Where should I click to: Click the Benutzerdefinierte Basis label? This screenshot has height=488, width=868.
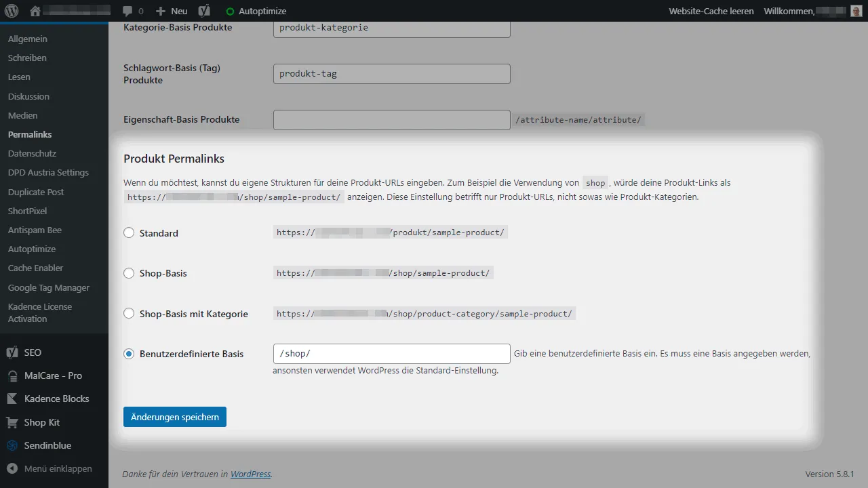[191, 354]
